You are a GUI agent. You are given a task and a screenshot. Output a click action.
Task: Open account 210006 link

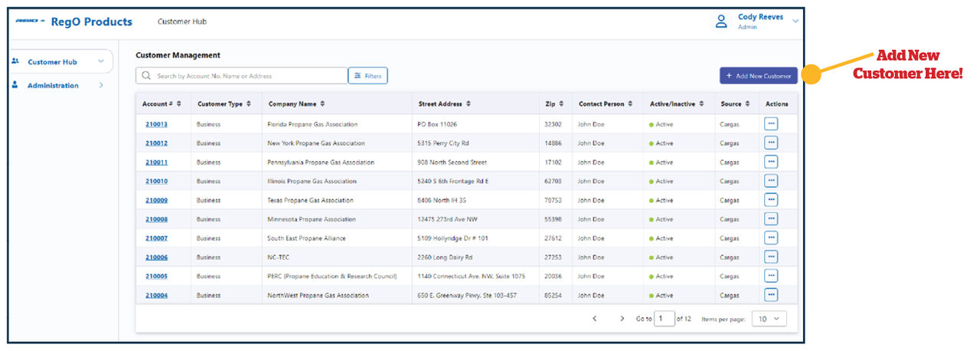(156, 258)
